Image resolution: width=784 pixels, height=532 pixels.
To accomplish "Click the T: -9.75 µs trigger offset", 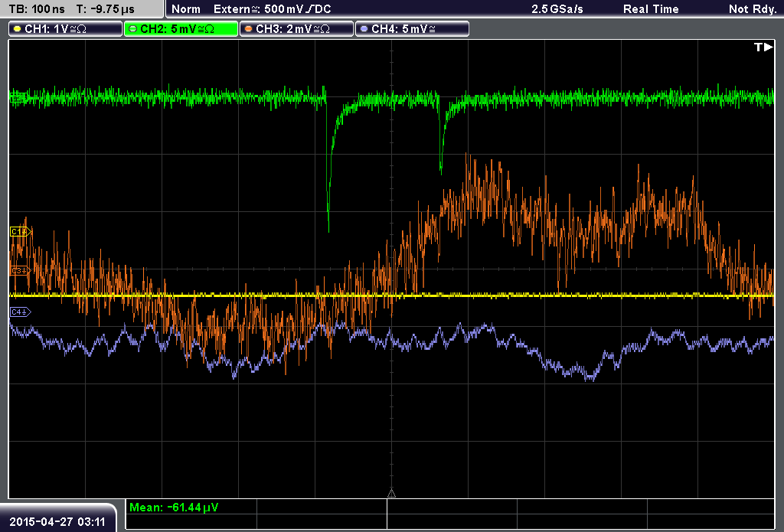I will 106,9.
